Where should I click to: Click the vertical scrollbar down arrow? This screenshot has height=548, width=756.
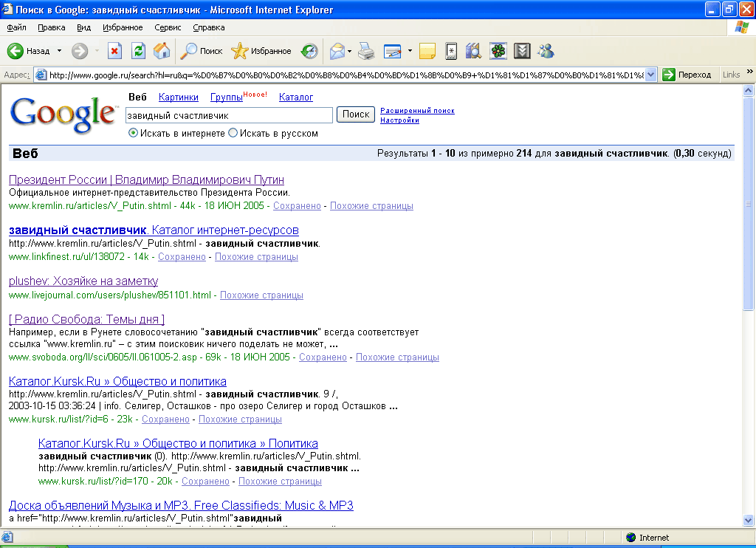click(749, 520)
